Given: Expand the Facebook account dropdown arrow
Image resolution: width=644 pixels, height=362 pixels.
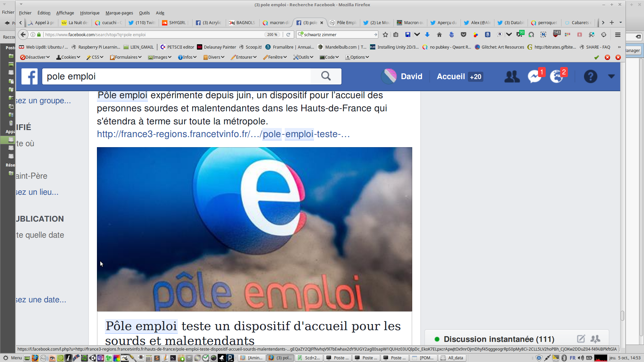Looking at the screenshot, I should [611, 76].
